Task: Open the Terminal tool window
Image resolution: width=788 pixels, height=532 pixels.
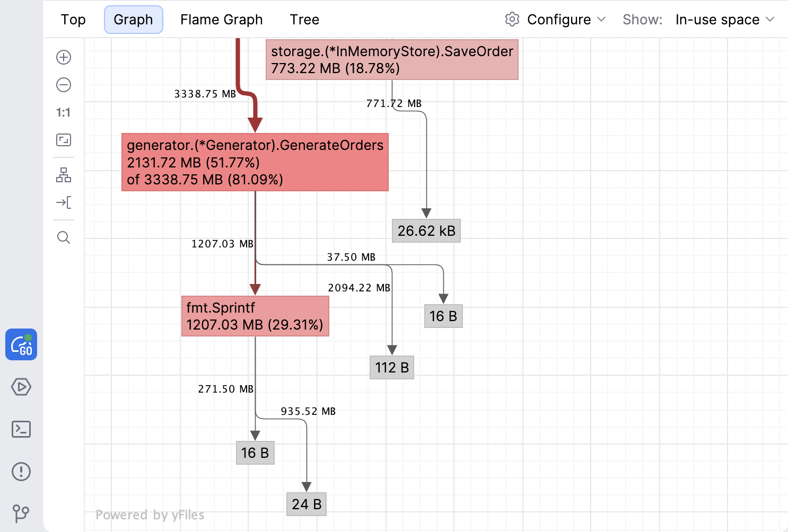Action: (x=21, y=429)
